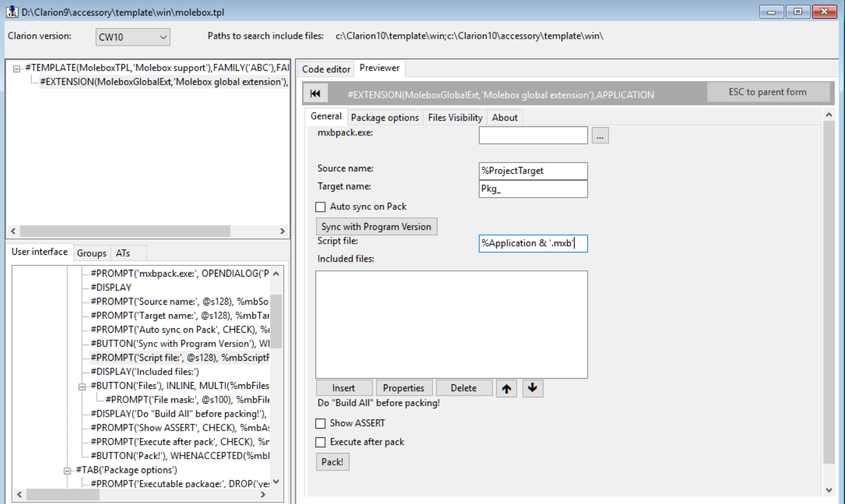Open the Clarion version dropdown

coord(133,37)
